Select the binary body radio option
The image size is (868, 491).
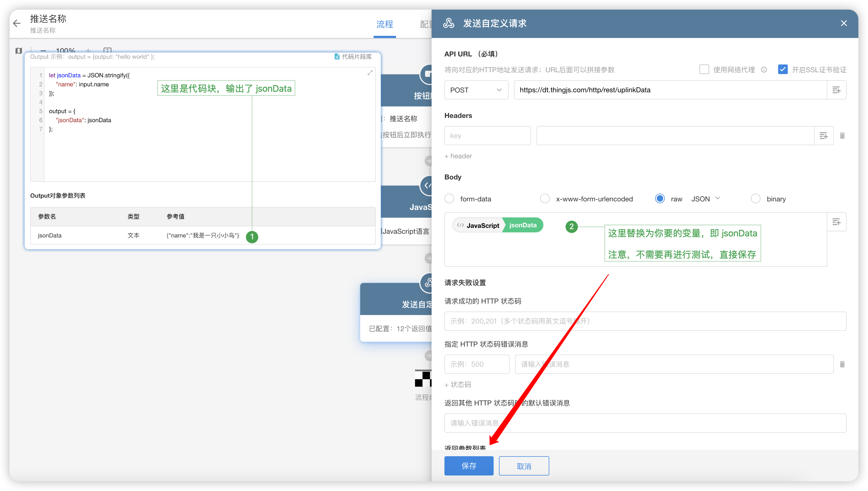[x=755, y=199]
